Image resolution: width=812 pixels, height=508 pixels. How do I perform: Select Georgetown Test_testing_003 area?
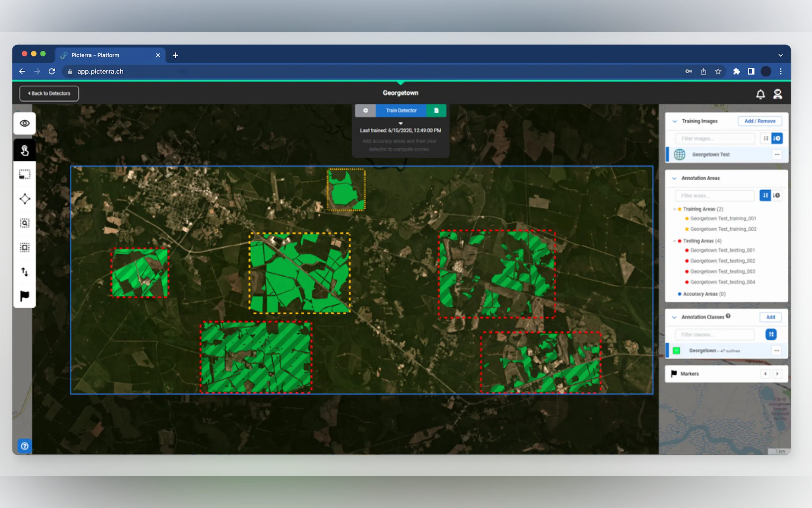click(x=722, y=272)
